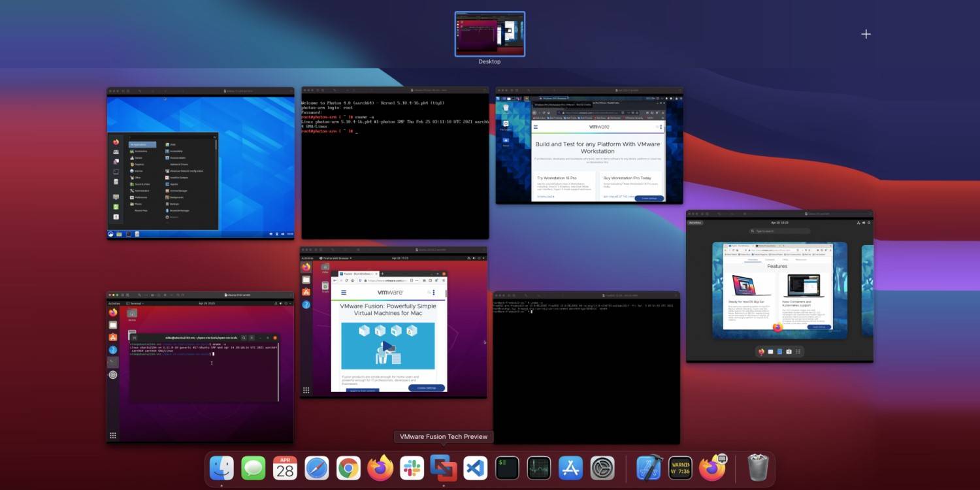Click the 'Type to search' field in GNOME overview

tap(780, 231)
